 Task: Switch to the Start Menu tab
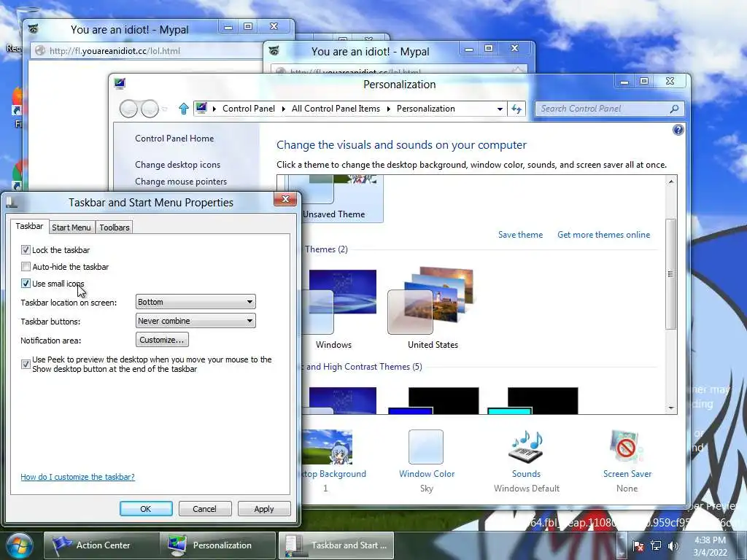pyautogui.click(x=71, y=227)
